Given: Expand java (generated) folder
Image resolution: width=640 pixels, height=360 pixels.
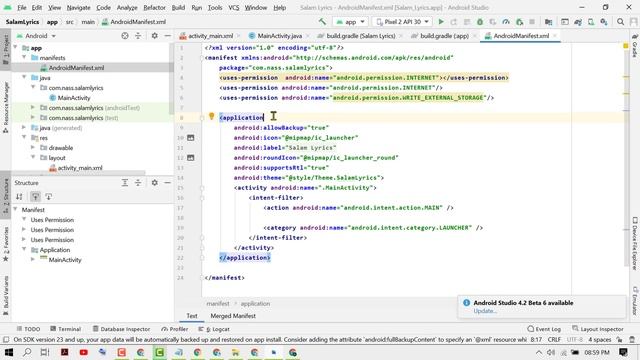Looking at the screenshot, I should 24,128.
